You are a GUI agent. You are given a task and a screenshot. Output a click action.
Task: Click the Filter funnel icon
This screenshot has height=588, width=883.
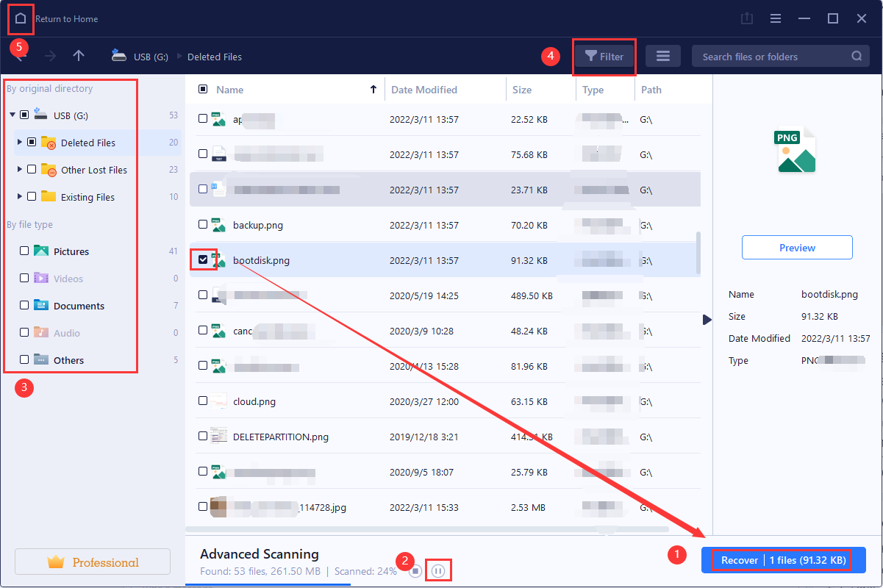(x=590, y=56)
